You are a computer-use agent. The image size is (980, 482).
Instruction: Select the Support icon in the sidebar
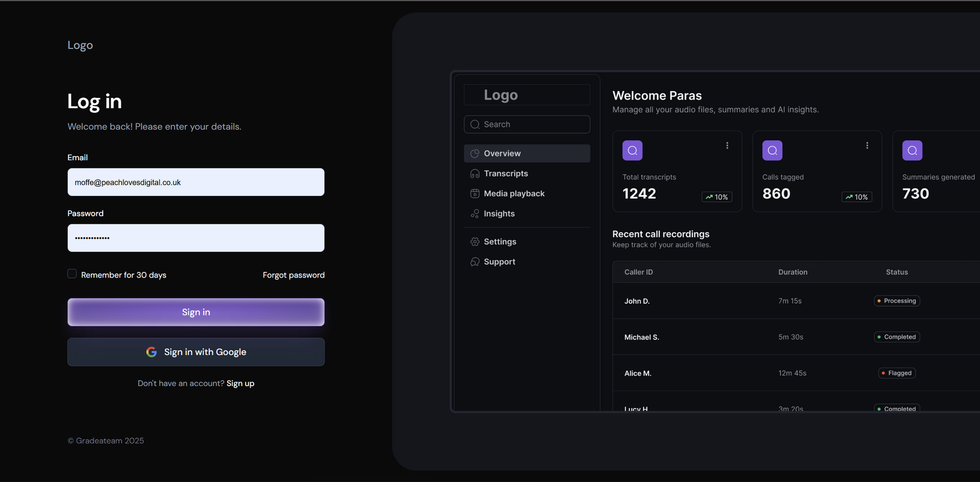point(474,262)
